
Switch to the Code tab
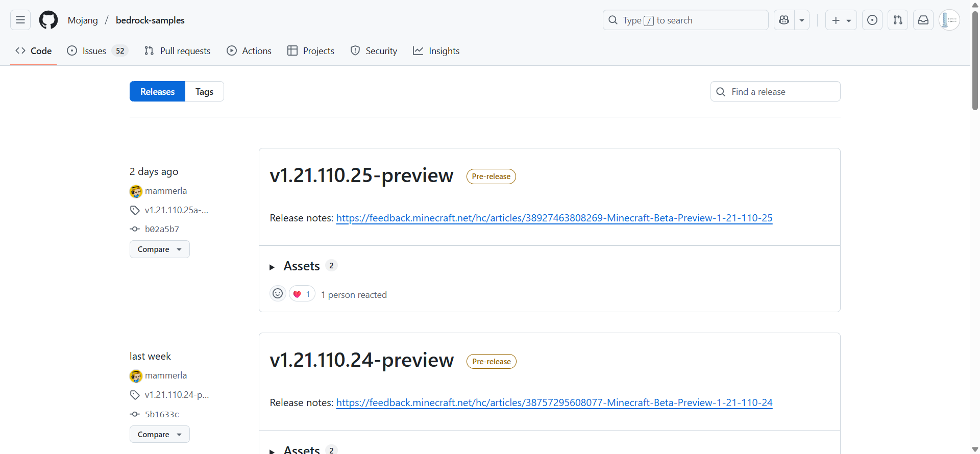tap(34, 51)
